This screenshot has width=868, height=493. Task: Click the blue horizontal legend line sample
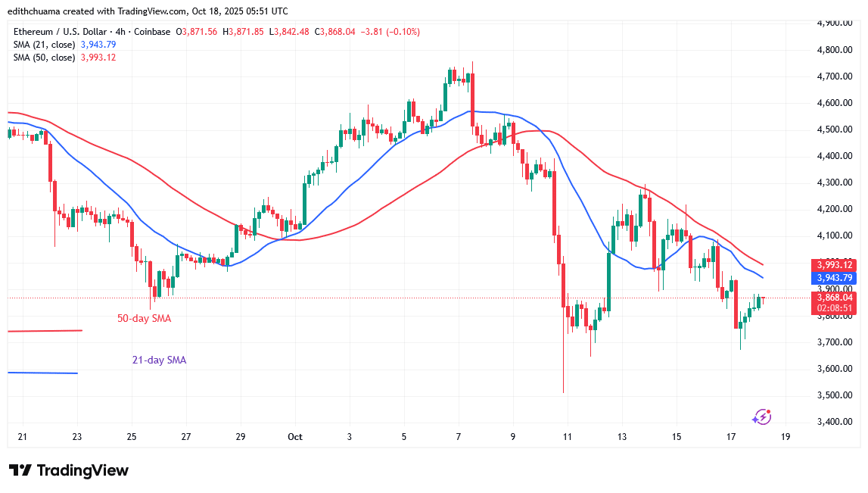click(x=42, y=373)
